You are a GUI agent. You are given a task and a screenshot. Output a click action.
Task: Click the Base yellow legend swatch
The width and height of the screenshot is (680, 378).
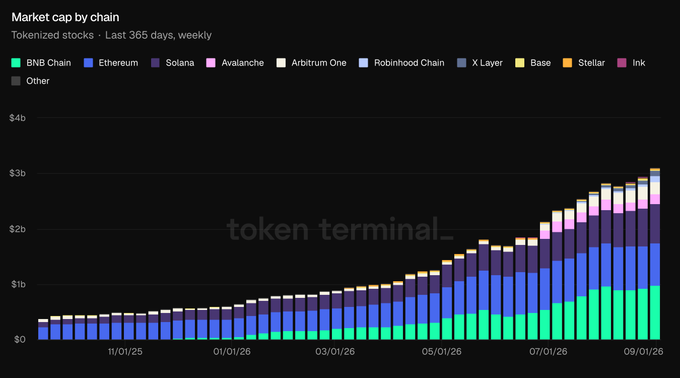click(520, 63)
